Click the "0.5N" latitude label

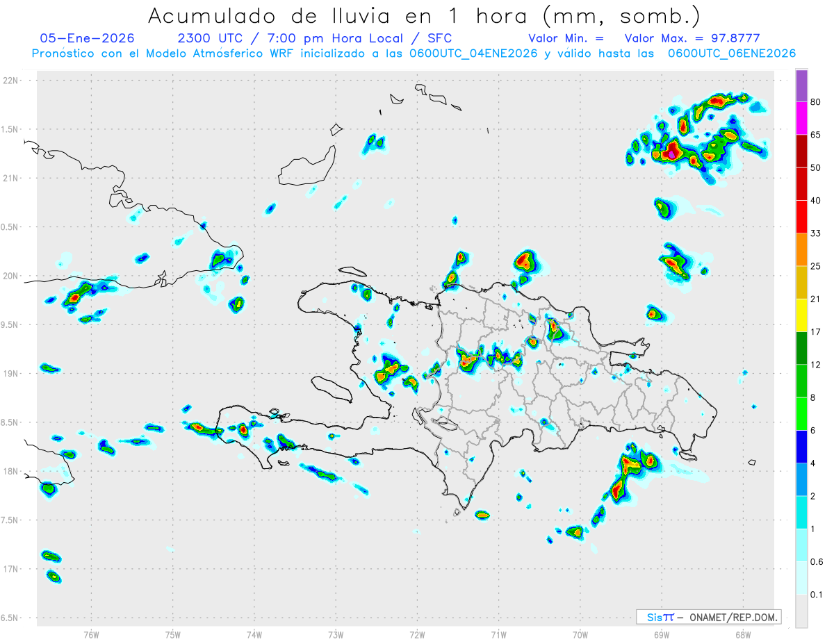10,227
